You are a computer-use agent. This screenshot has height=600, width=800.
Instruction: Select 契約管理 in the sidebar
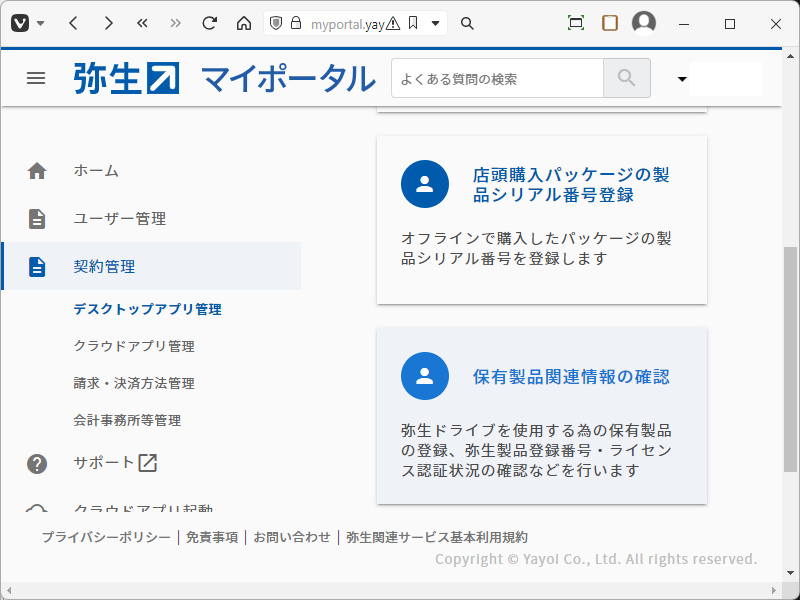pos(105,266)
